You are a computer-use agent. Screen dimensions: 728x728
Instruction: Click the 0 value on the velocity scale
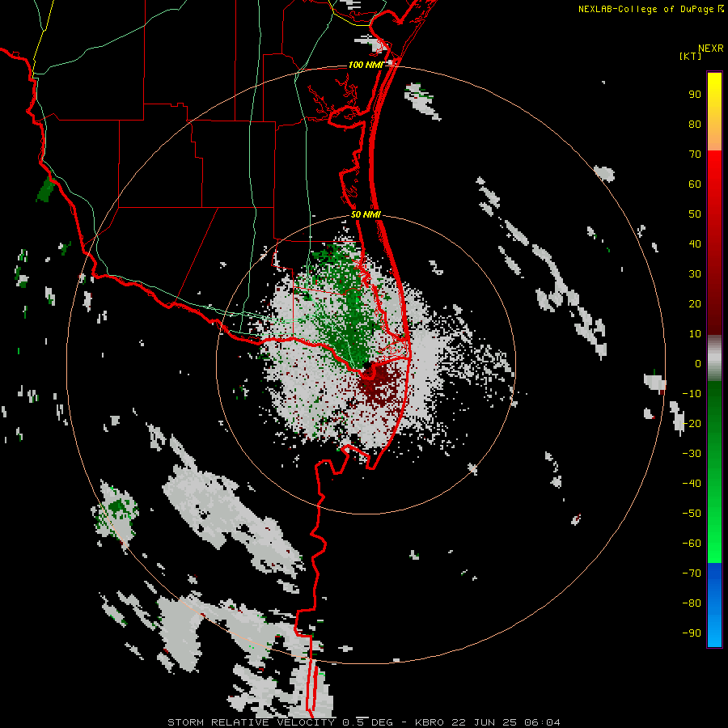point(698,364)
